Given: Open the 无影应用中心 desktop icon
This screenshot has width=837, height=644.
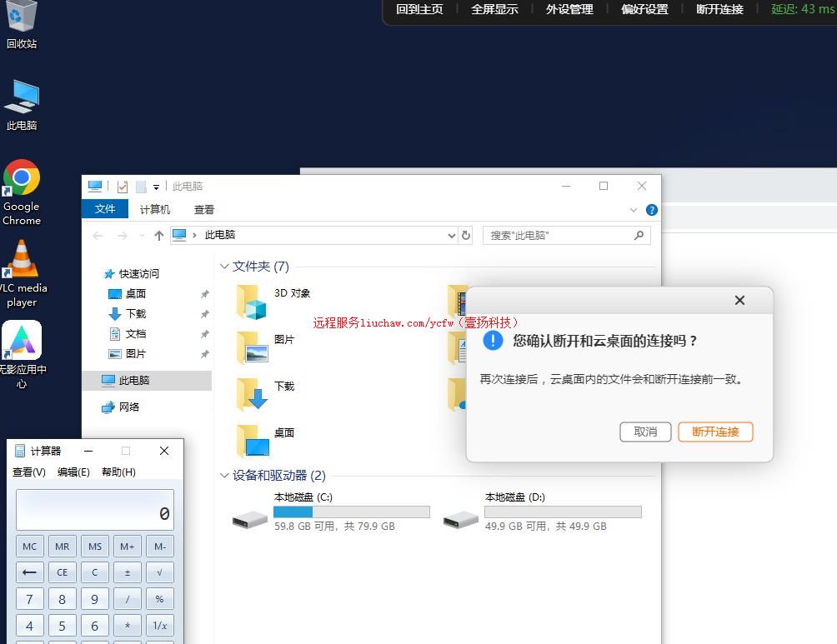Looking at the screenshot, I should (22, 354).
